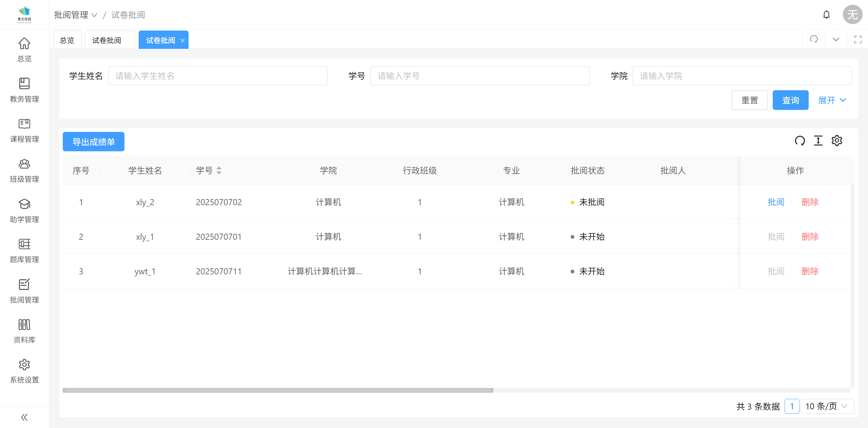The width and height of the screenshot is (868, 428).
Task: Switch to the 总览 tab
Action: pos(67,40)
